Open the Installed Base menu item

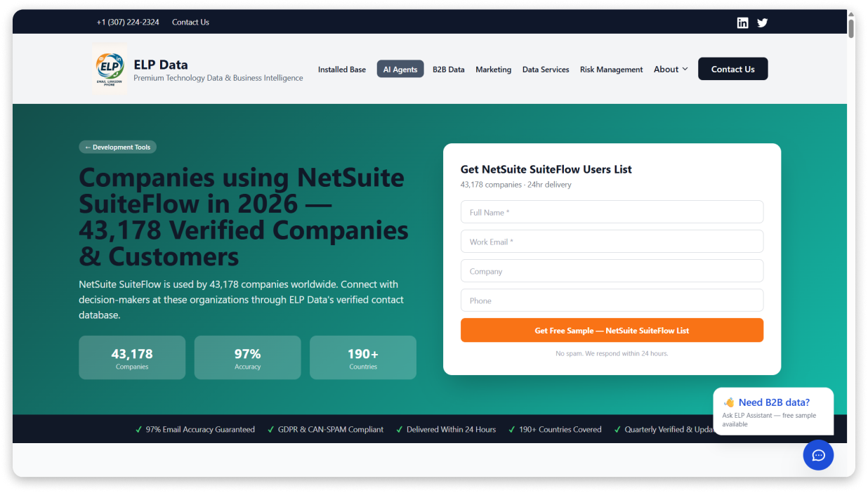pos(342,70)
